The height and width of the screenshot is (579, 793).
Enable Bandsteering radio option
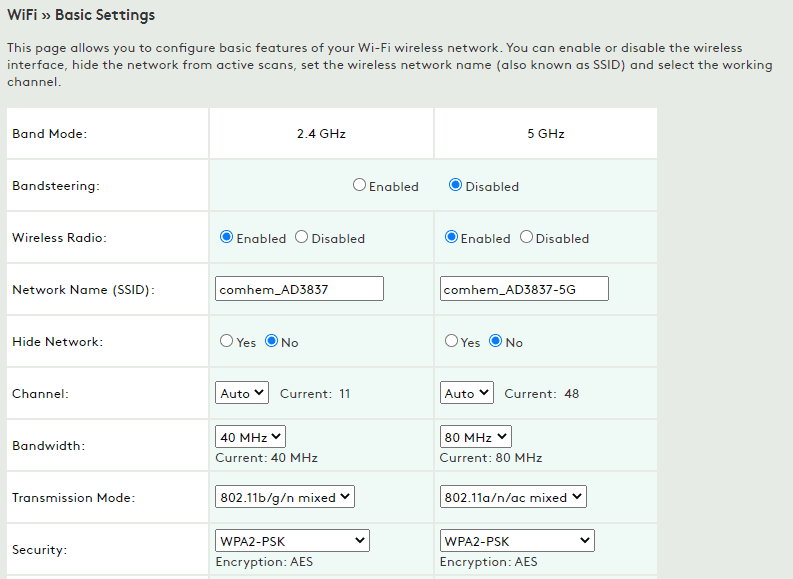click(x=360, y=186)
